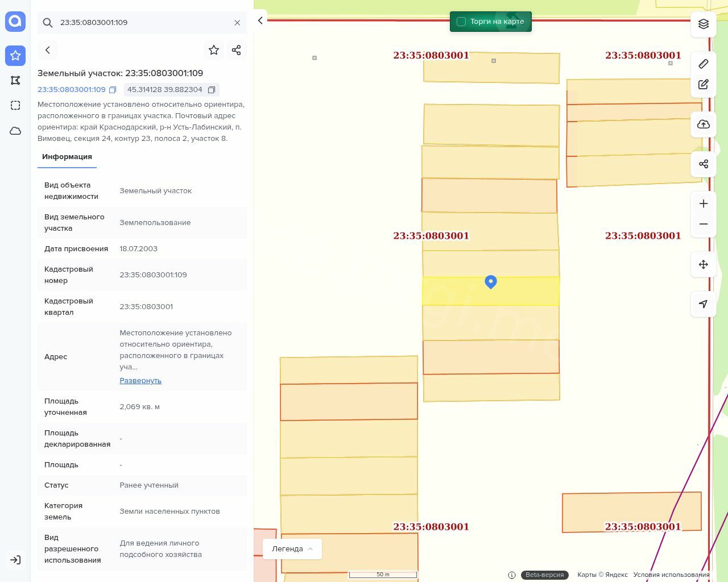Clear the search query
The height and width of the screenshot is (582, 728).
pyautogui.click(x=237, y=23)
